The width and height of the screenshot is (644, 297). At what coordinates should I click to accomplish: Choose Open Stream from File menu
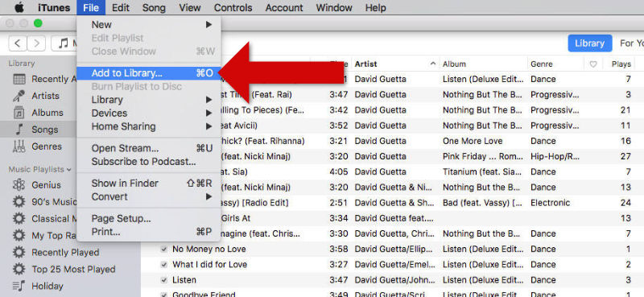149,148
